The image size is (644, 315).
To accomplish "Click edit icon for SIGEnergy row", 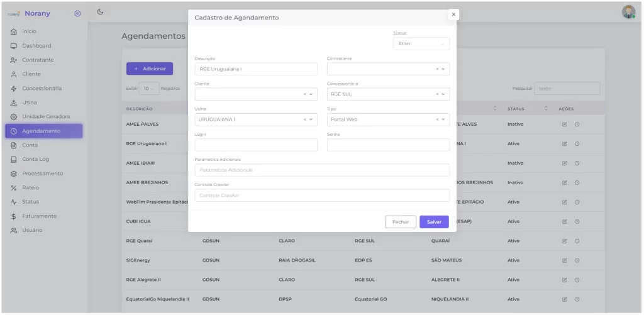I will [564, 260].
